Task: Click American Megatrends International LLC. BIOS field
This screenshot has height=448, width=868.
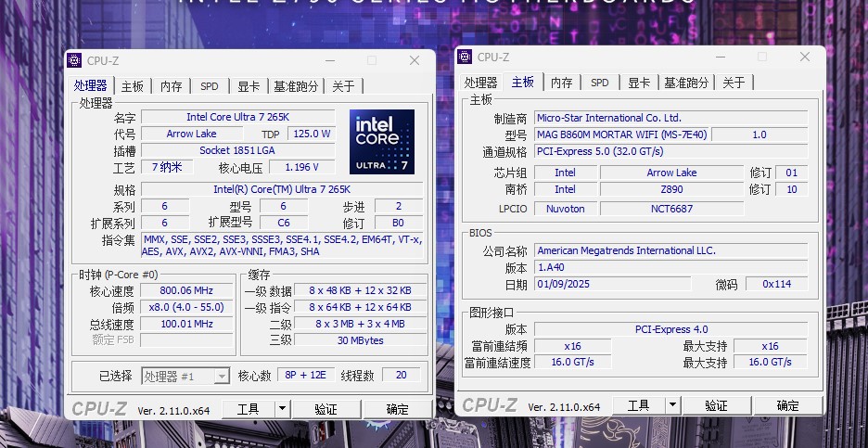Action: coord(670,250)
